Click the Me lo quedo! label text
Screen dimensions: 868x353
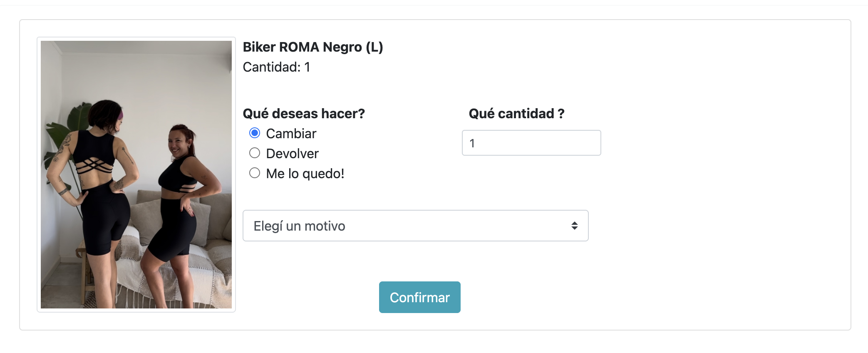pyautogui.click(x=305, y=174)
